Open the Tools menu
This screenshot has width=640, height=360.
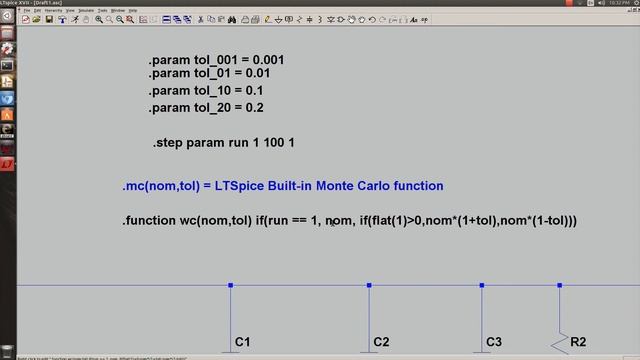click(102, 10)
